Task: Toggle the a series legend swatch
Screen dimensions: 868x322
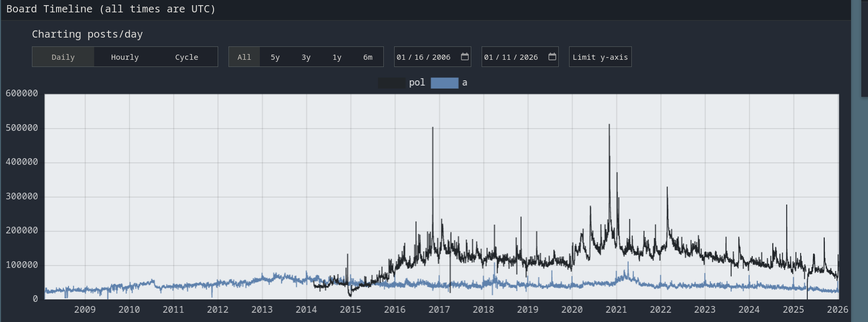Action: (x=445, y=83)
